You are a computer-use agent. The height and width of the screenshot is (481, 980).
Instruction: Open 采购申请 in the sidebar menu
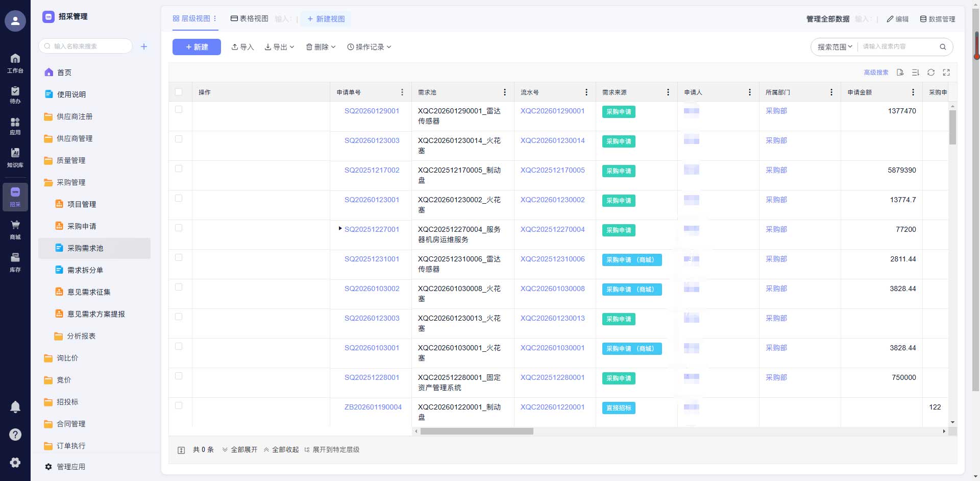tap(82, 226)
